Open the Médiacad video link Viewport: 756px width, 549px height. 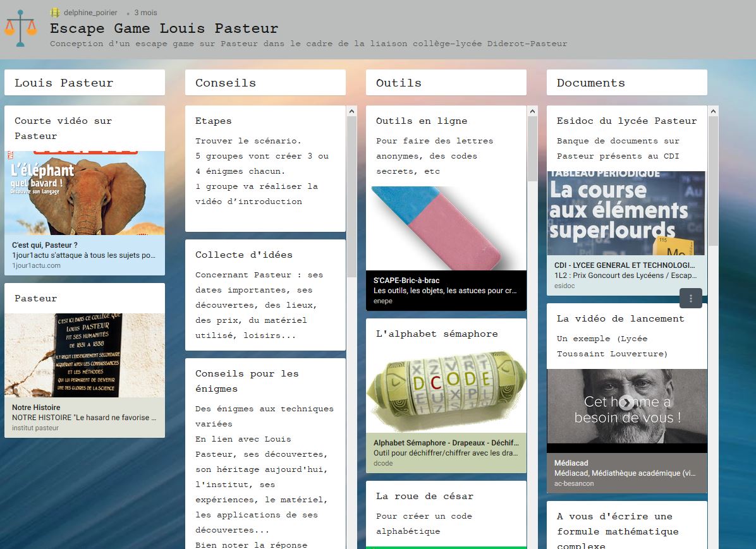point(627,473)
